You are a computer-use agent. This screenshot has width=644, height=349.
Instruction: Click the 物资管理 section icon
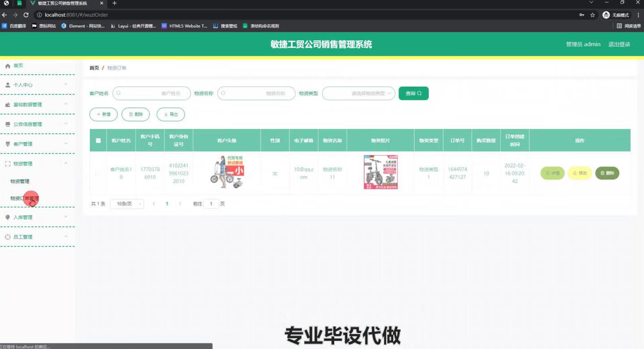pyautogui.click(x=7, y=163)
